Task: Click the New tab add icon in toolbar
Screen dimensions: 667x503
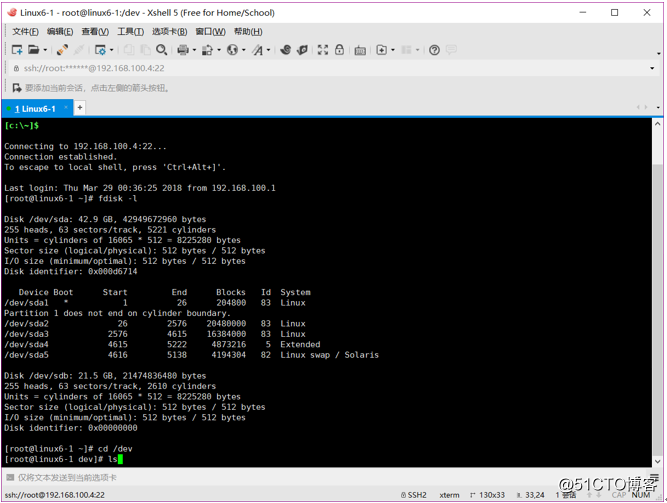Action: click(x=382, y=50)
